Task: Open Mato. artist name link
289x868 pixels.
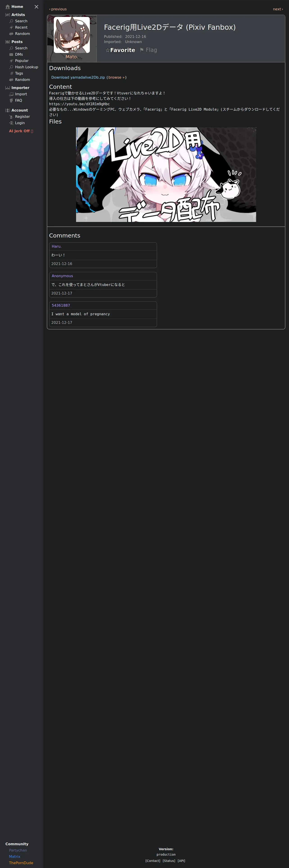Action: pyautogui.click(x=72, y=57)
